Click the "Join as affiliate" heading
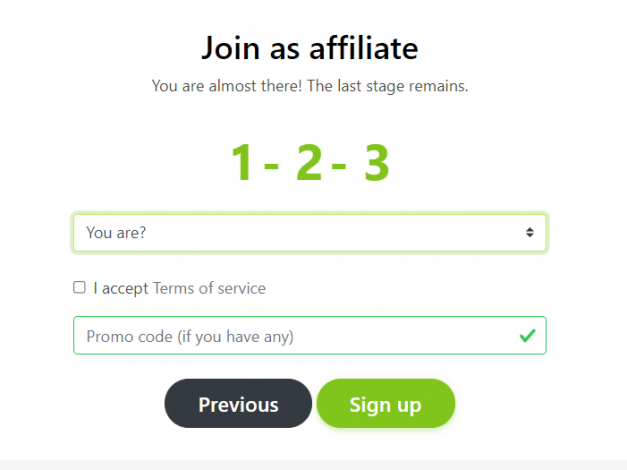This screenshot has width=627, height=470. click(x=310, y=48)
